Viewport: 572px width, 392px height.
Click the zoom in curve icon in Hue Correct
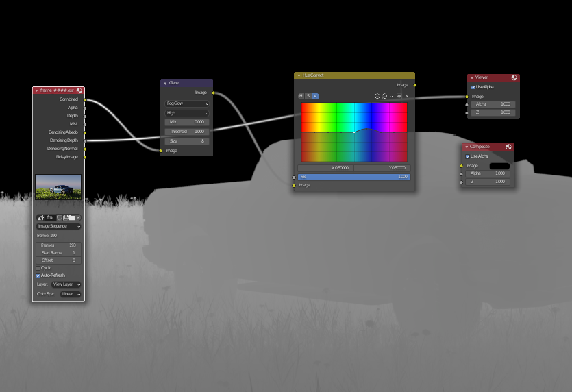pos(377,96)
